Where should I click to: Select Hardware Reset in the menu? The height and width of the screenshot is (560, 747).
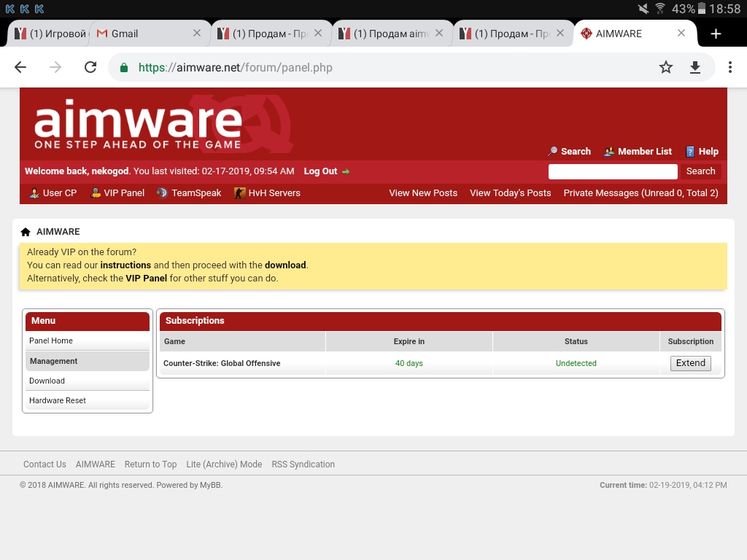coord(58,400)
